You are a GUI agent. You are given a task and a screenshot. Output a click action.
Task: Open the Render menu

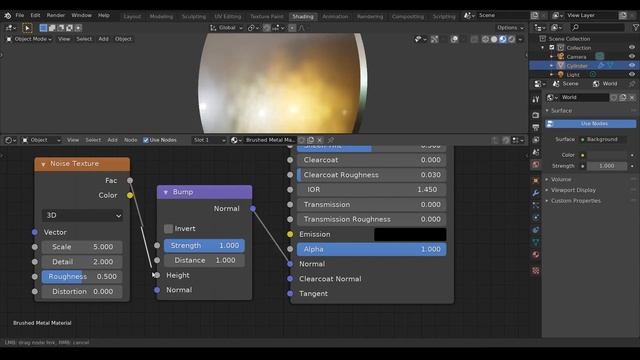(56, 16)
